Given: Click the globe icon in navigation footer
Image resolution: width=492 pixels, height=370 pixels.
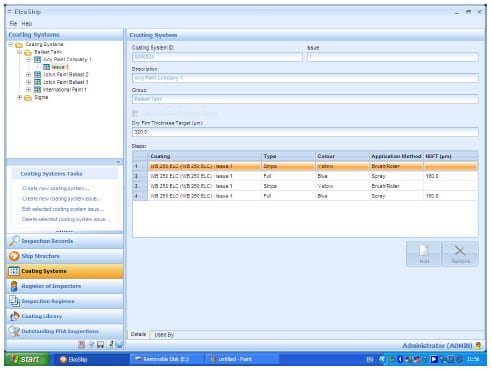Looking at the screenshot, I should coord(119,344).
